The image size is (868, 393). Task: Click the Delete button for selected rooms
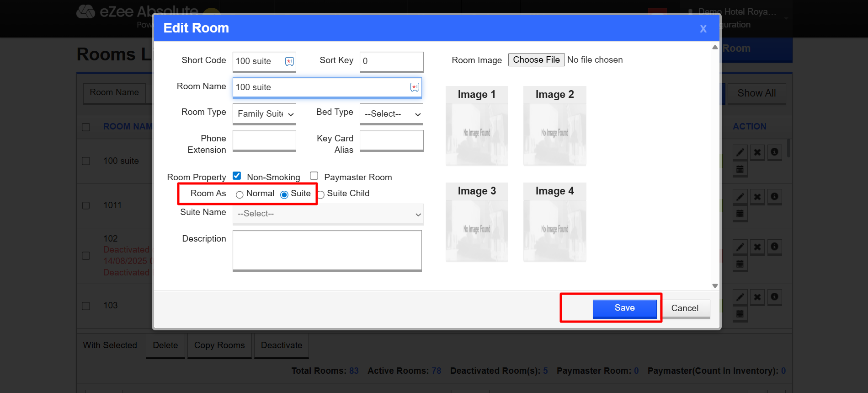[x=165, y=346]
